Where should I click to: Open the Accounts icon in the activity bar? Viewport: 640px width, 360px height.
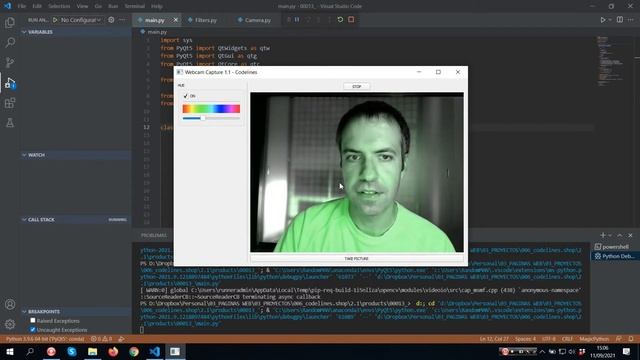[10, 304]
